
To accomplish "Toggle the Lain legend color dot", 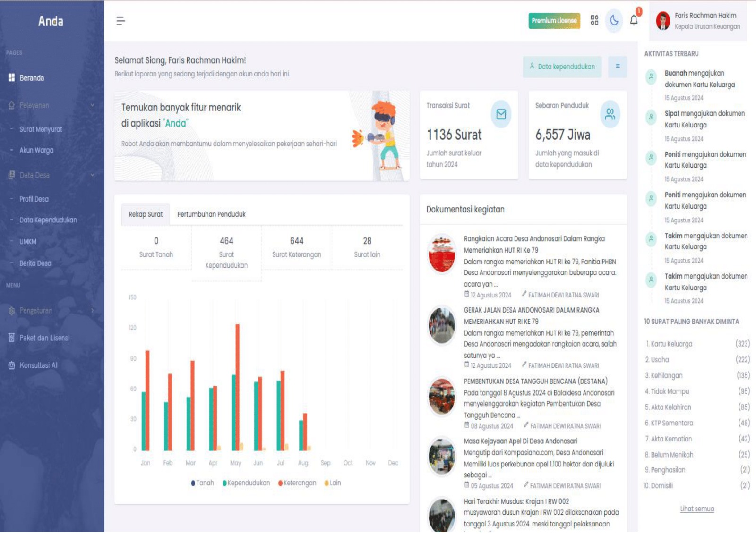I will pos(326,483).
